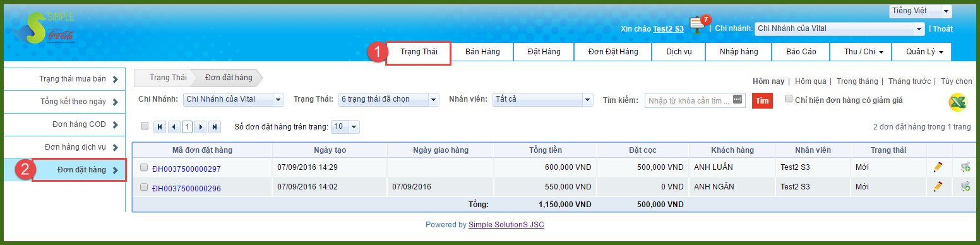980x245 pixels.
Task: Switch to the Trạng Thái tab
Action: coord(418,52)
